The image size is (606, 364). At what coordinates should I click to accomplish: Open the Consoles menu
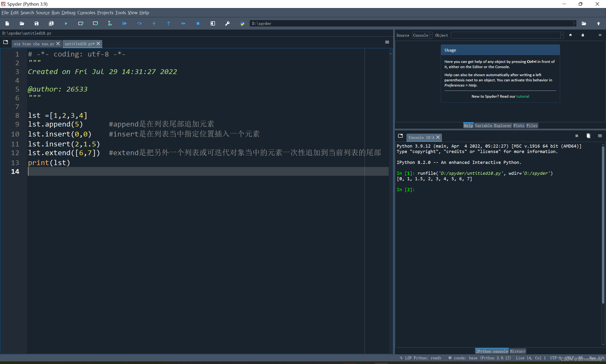coord(86,13)
